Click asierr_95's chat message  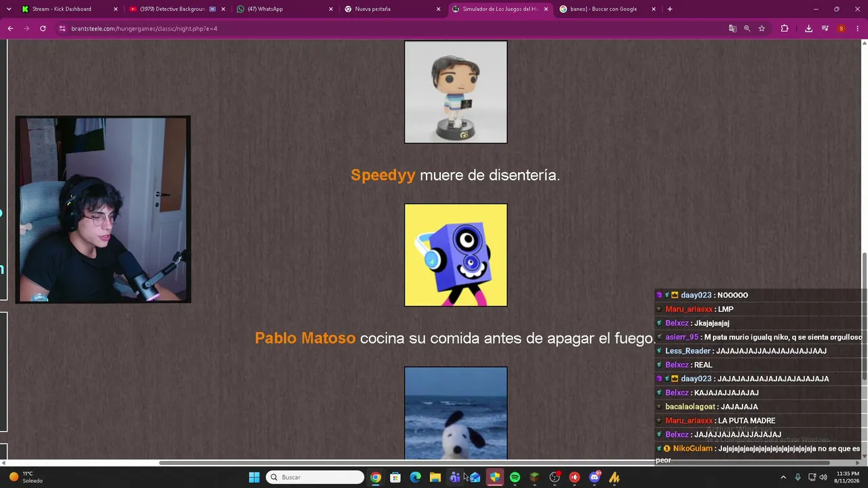coord(759,337)
